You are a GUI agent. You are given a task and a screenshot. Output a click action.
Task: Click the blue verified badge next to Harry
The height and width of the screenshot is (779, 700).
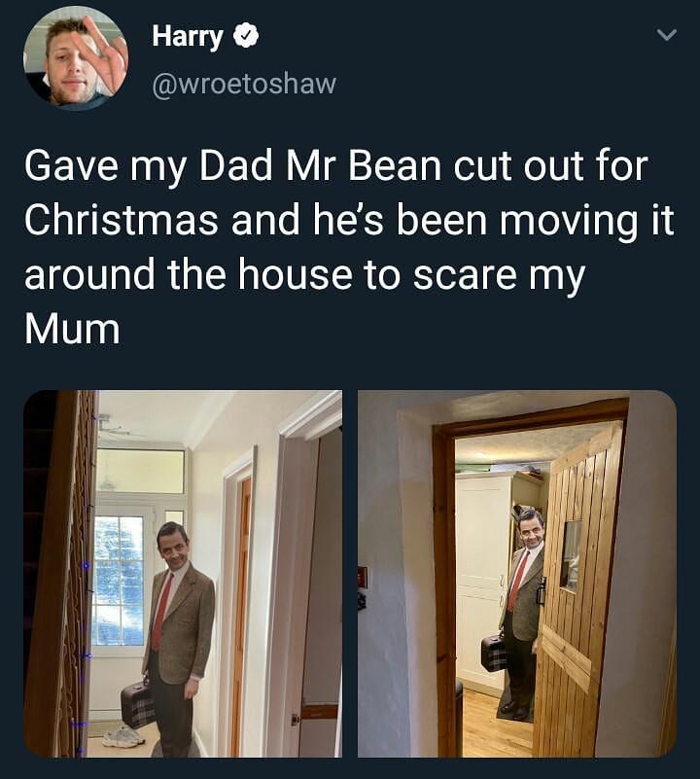[x=246, y=36]
